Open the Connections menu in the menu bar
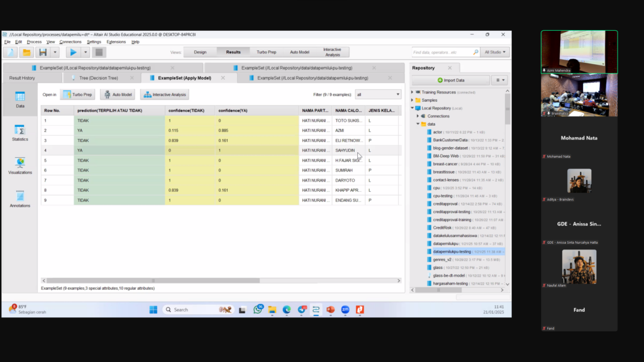Screen dimensions: 644x362 [70, 41]
